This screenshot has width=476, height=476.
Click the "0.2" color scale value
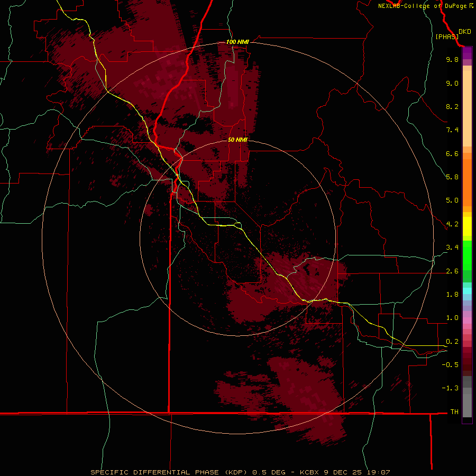[x=452, y=342]
